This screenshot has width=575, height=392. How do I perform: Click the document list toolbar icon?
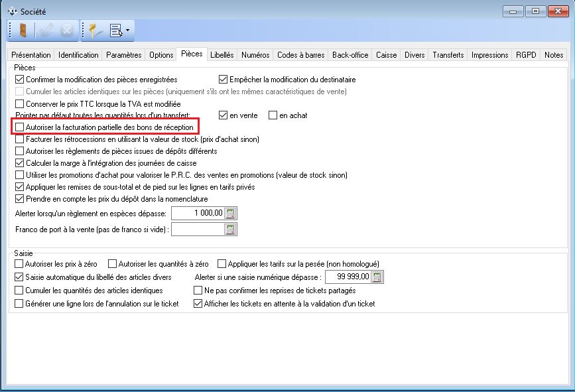pos(115,30)
